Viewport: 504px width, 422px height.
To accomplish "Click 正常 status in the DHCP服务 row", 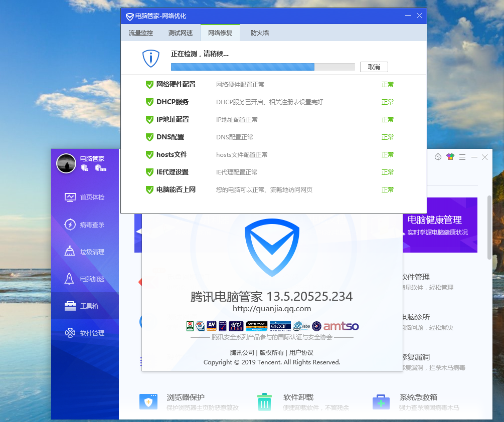I will click(387, 102).
